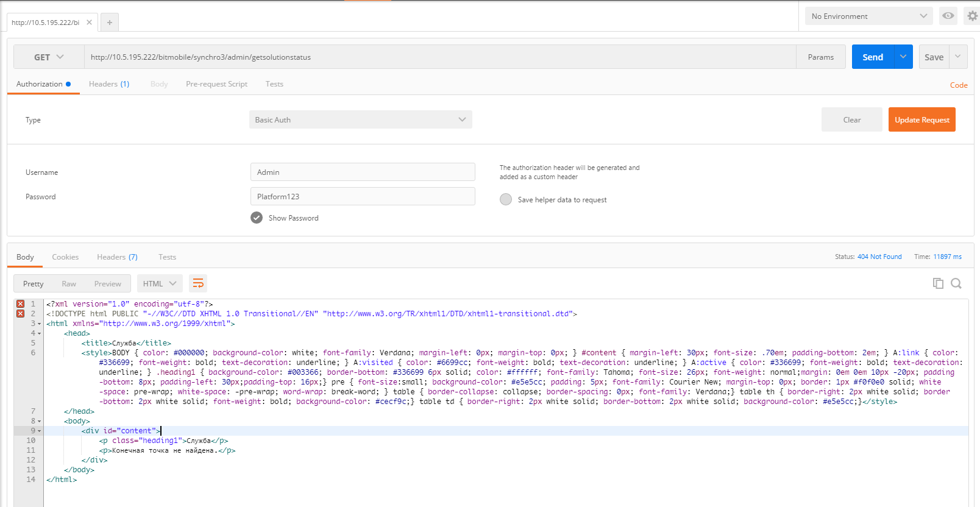Image resolution: width=980 pixels, height=507 pixels.
Task: Open search in response with magnifier icon
Action: pyautogui.click(x=956, y=283)
